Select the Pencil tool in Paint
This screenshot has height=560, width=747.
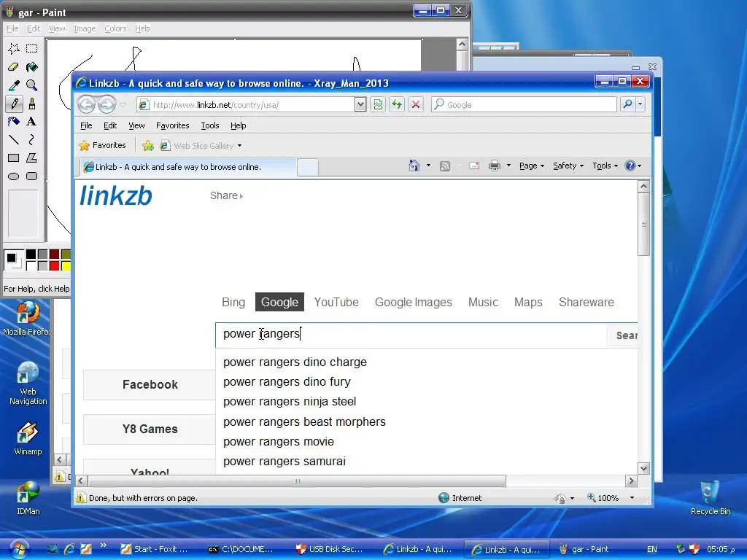click(x=13, y=104)
